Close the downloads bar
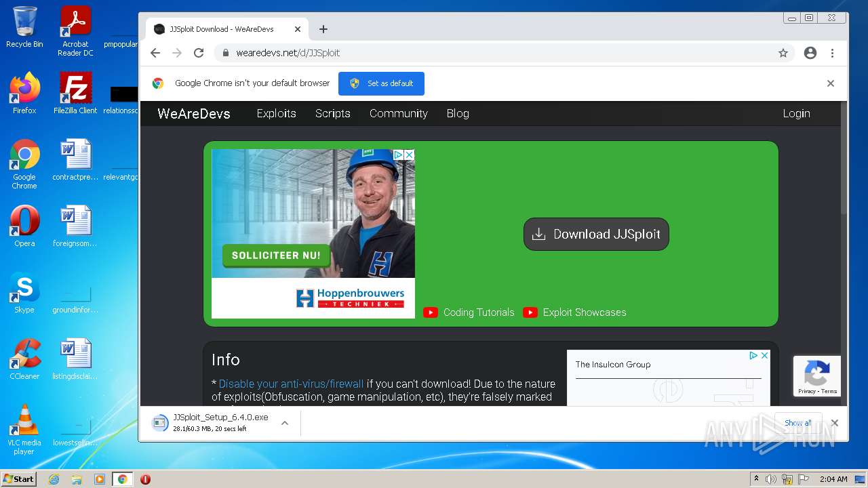The width and height of the screenshot is (868, 488). click(835, 423)
